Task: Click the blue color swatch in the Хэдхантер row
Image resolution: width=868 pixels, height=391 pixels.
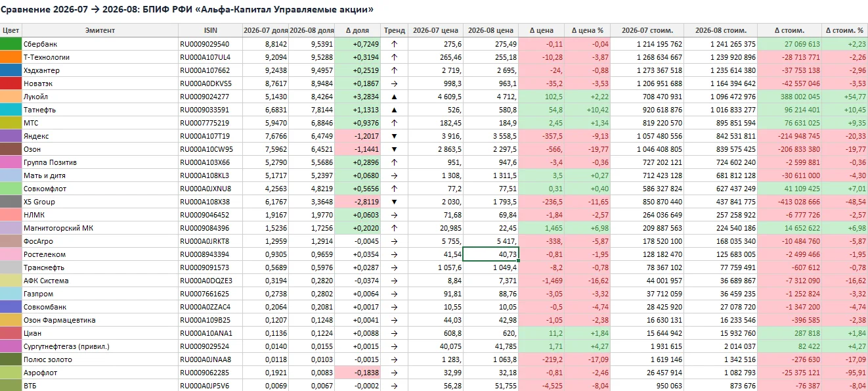Action: pyautogui.click(x=11, y=70)
